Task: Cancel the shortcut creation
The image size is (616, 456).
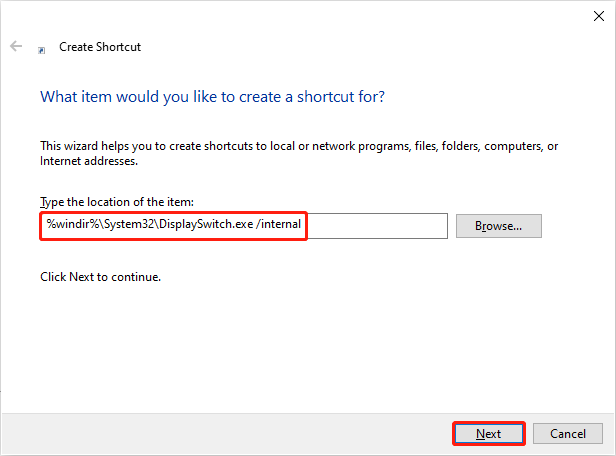Action: click(x=567, y=433)
